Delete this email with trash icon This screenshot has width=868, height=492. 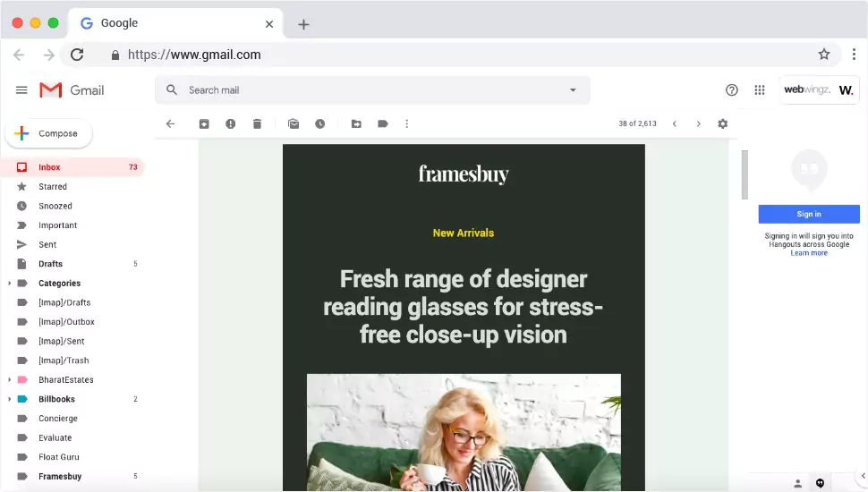pos(257,124)
